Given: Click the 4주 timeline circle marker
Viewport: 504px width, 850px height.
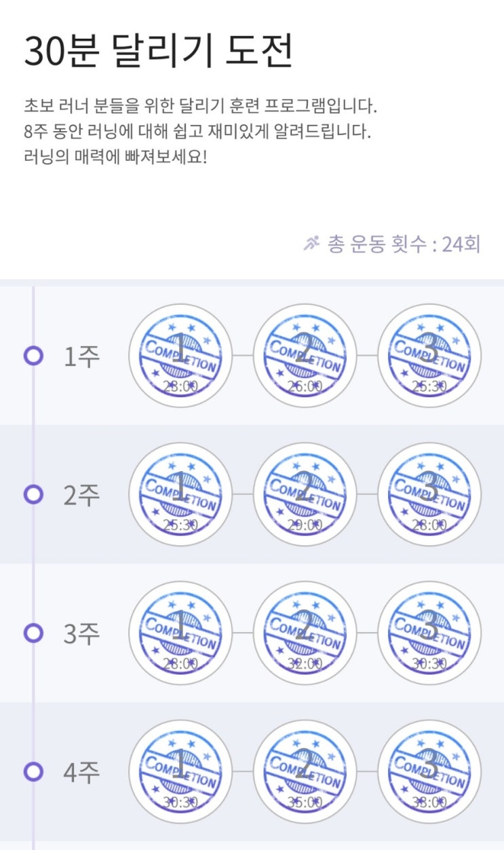Looking at the screenshot, I should tap(33, 772).
